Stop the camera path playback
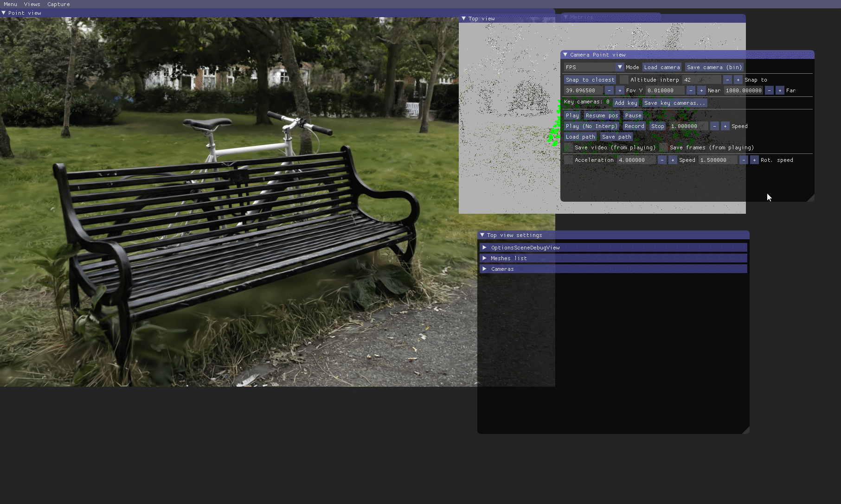The height and width of the screenshot is (504, 841). point(657,126)
